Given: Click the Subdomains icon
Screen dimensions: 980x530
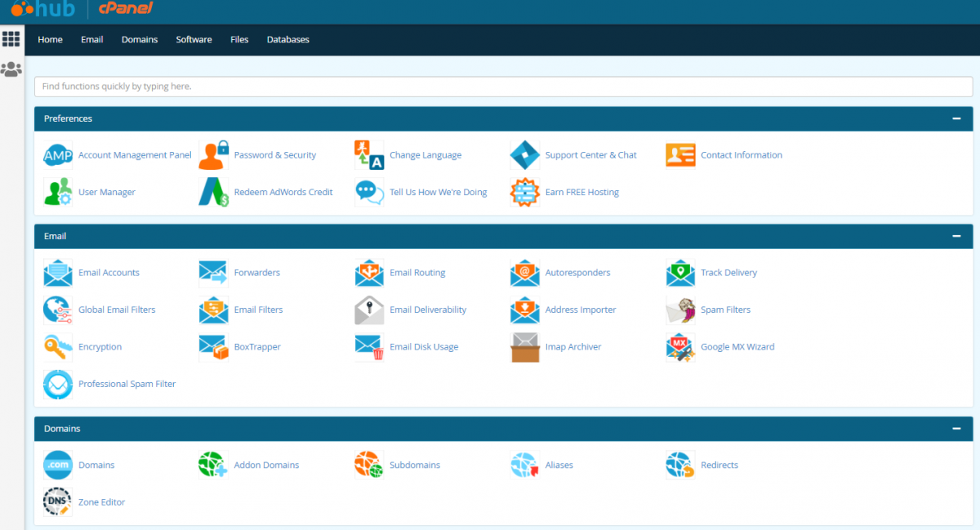Looking at the screenshot, I should click(369, 465).
